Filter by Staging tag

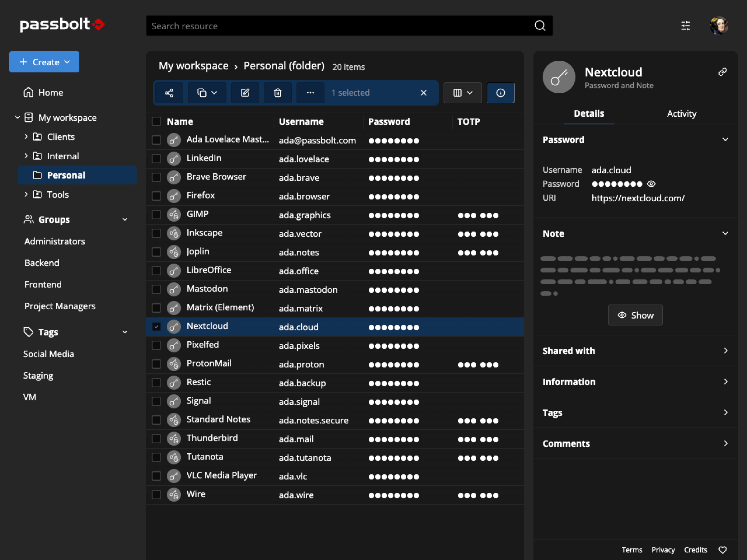(x=38, y=376)
